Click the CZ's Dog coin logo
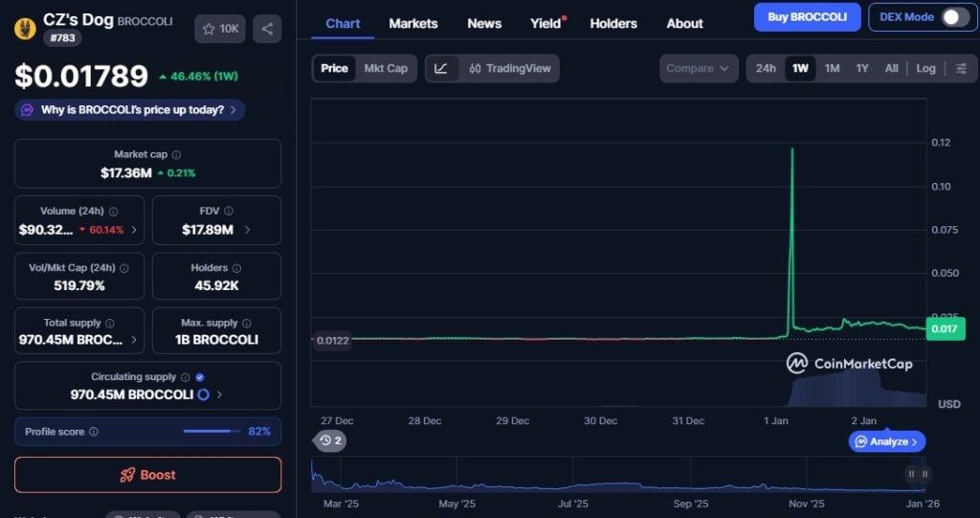This screenshot has width=980, height=518. click(25, 29)
